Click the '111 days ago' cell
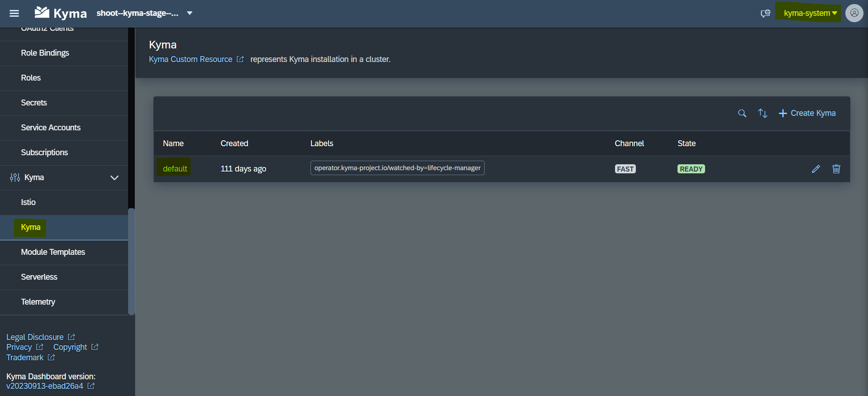Screen dimensions: 868x396 (243, 169)
